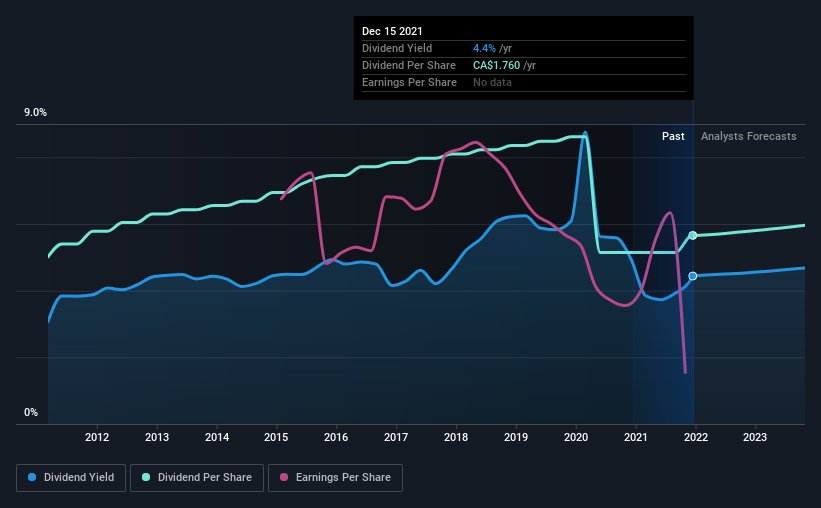
Task: Click the 2018 x-axis year label
Action: [456, 437]
